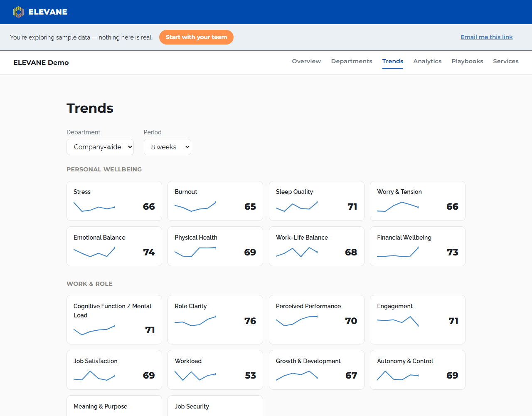Image resolution: width=532 pixels, height=416 pixels.
Task: Open the Role Clarity trend card
Action: coord(215,319)
